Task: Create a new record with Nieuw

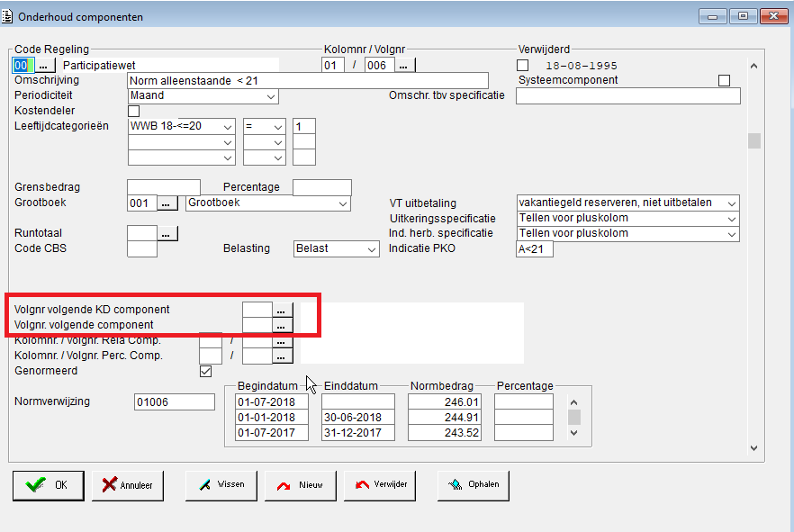Action: [301, 485]
